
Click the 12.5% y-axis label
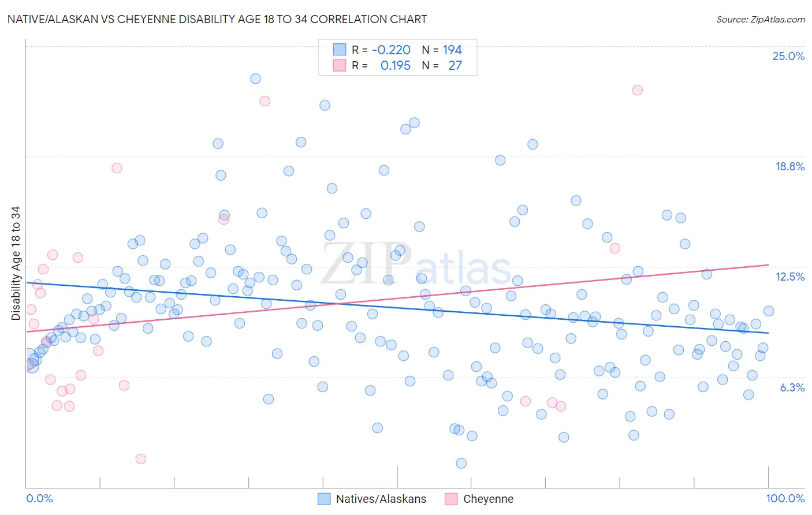[x=790, y=277]
